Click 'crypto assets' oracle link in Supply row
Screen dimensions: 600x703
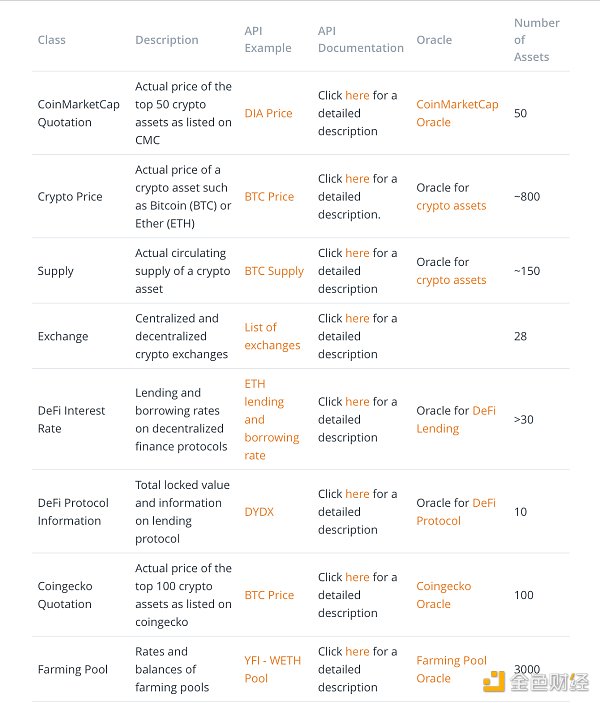(451, 280)
